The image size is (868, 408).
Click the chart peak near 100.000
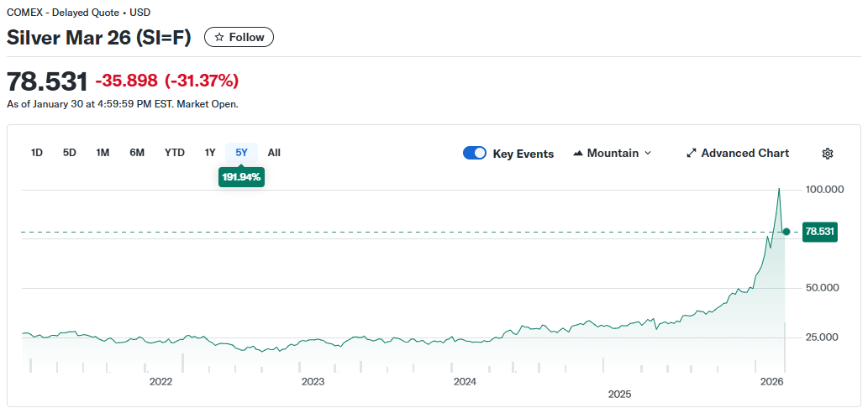779,189
